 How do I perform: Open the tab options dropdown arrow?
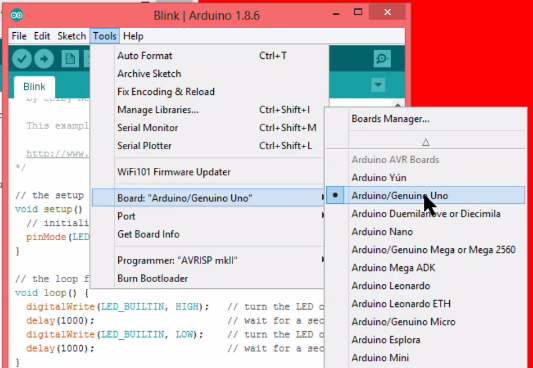[x=378, y=85]
